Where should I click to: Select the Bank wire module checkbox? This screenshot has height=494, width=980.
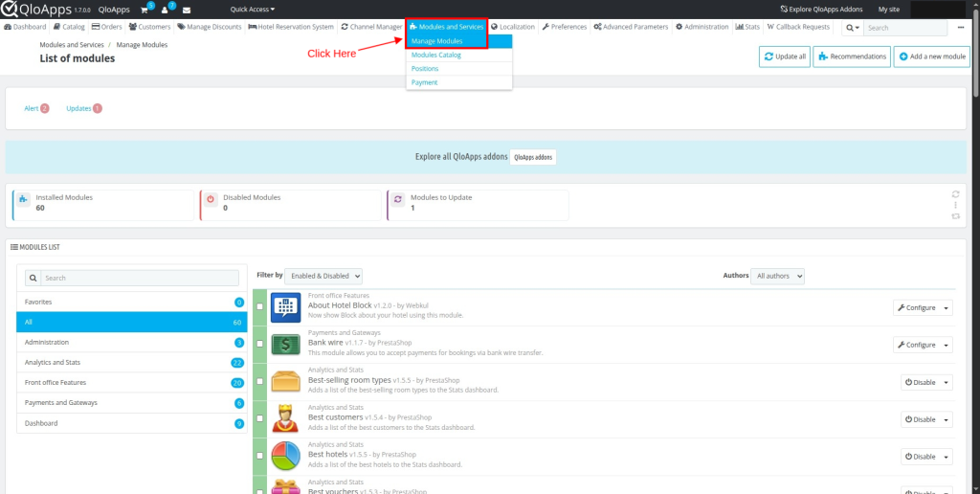[260, 344]
